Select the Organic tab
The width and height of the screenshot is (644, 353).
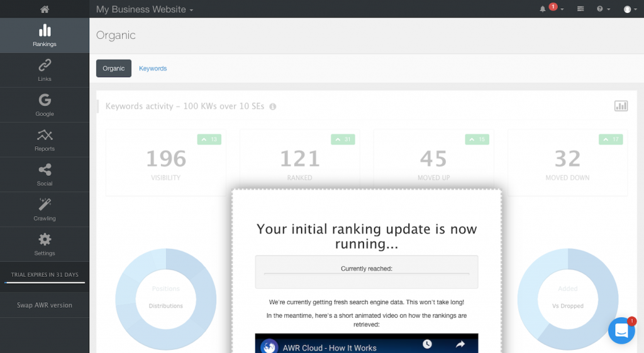point(114,68)
